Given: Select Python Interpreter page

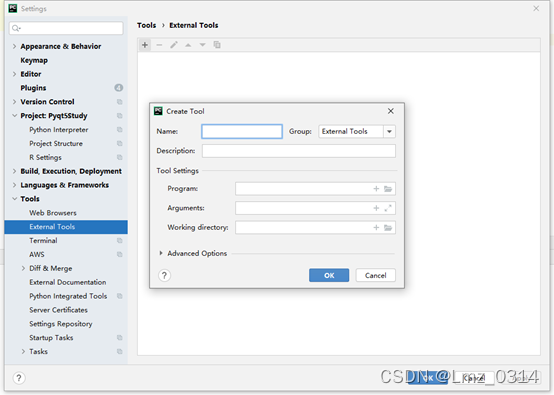Looking at the screenshot, I should (x=59, y=130).
